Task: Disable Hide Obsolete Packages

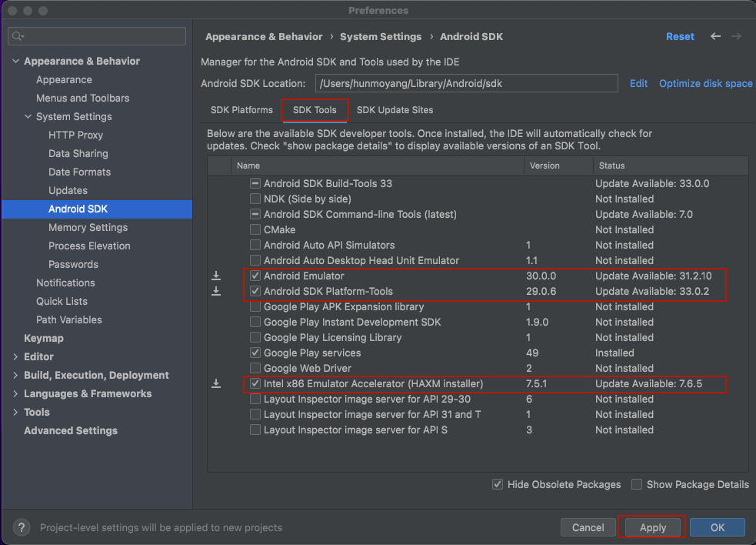Action: tap(498, 484)
